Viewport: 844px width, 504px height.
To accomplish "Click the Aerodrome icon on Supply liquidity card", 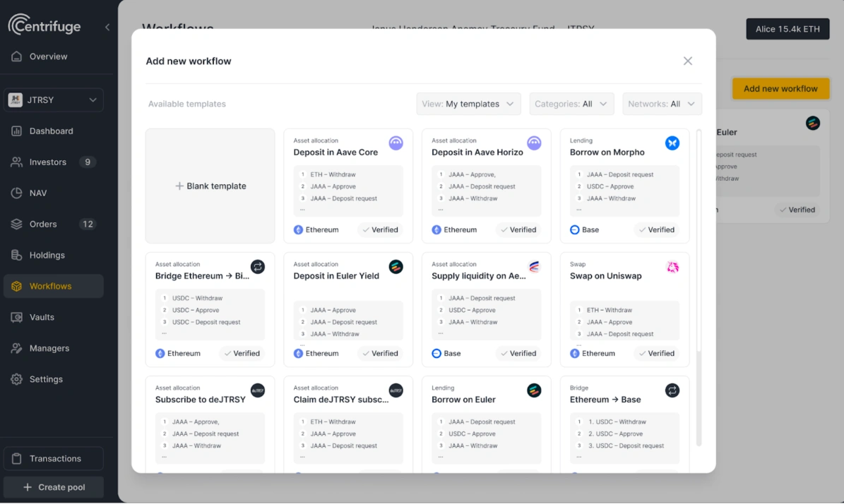I will pos(534,267).
